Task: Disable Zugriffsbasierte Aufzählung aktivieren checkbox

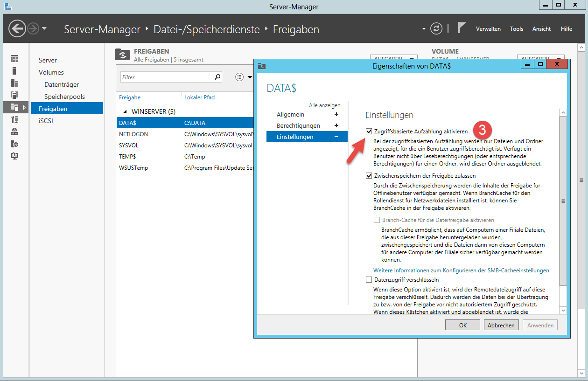Action: tap(369, 132)
